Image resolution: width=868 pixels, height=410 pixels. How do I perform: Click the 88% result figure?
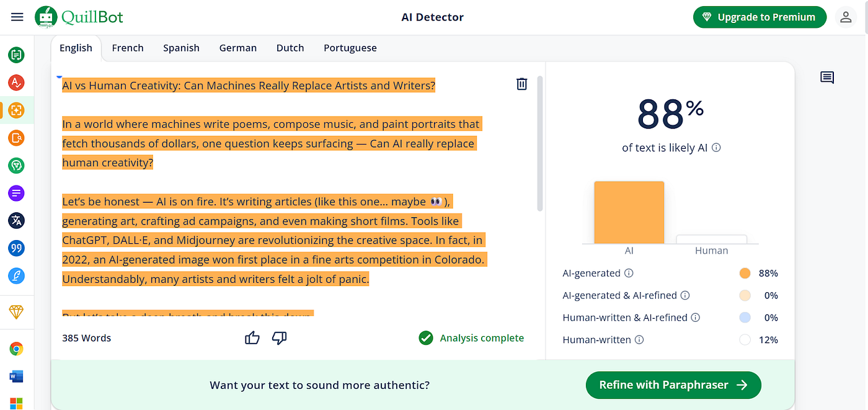(x=670, y=115)
